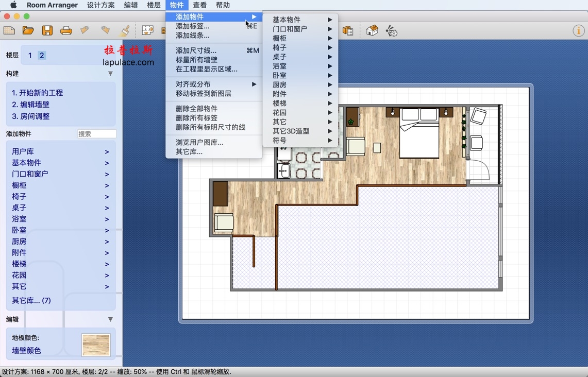588x377 pixels.
Task: Open 楼梯 submenu in 添加物件 list
Action: [300, 103]
